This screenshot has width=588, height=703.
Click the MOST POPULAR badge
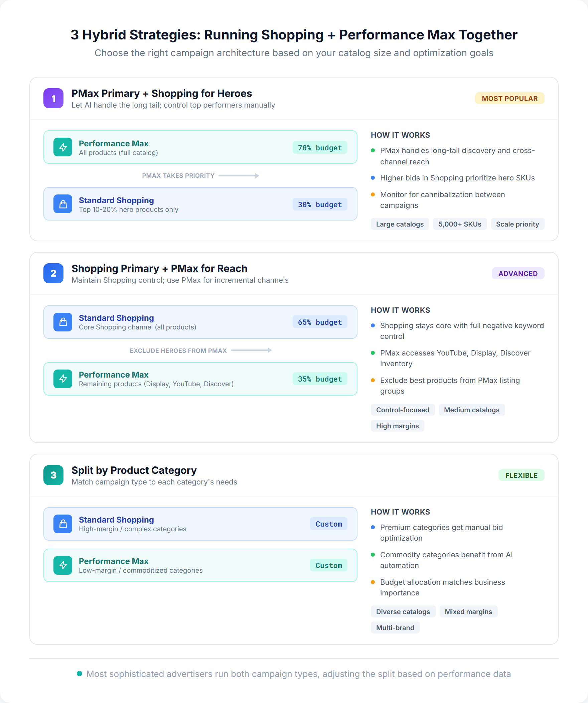pos(509,98)
